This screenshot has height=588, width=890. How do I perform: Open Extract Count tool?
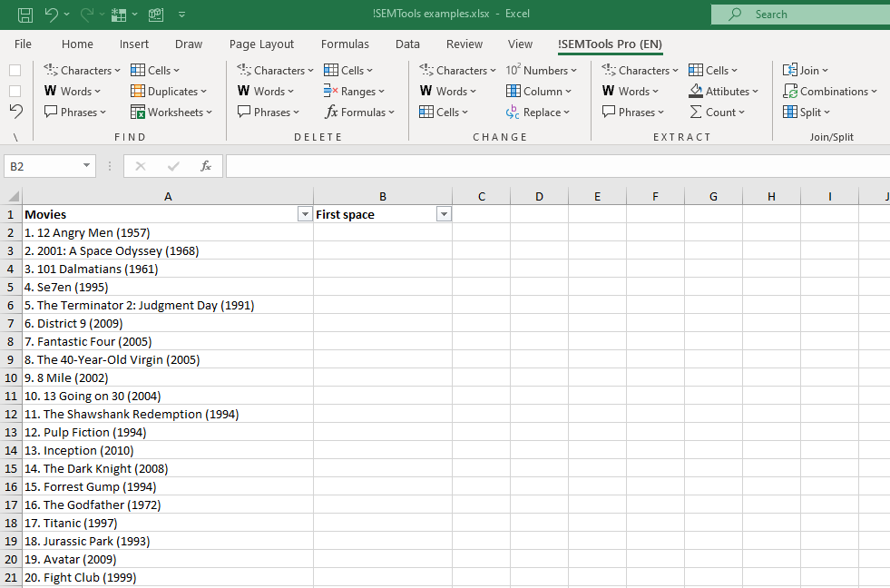click(x=717, y=113)
